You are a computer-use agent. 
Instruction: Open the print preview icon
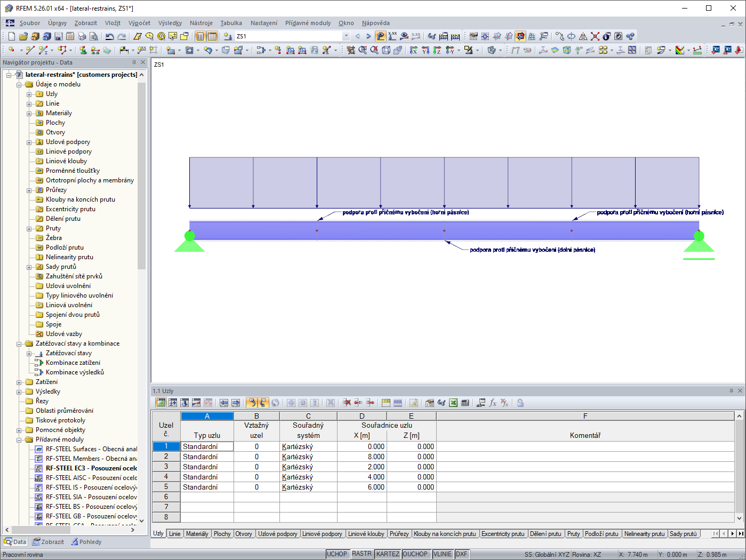pos(93,36)
